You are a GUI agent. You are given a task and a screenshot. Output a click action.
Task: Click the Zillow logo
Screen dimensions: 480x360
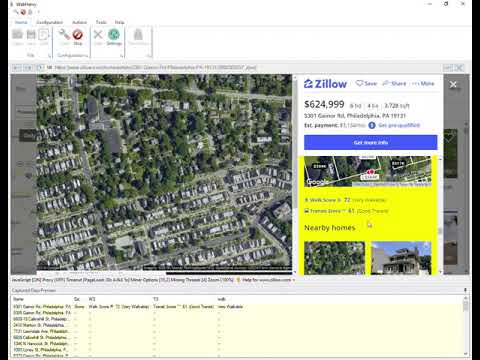point(325,84)
